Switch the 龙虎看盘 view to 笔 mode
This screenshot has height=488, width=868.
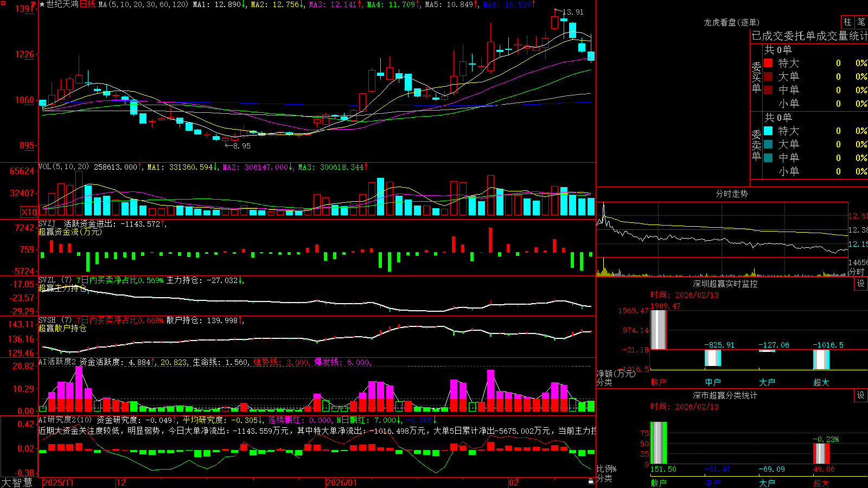861,22
